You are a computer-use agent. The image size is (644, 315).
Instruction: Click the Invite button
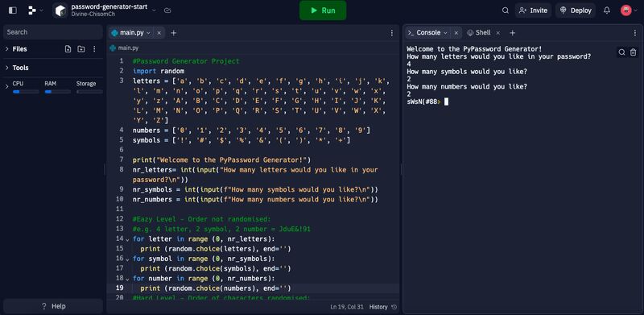click(533, 10)
